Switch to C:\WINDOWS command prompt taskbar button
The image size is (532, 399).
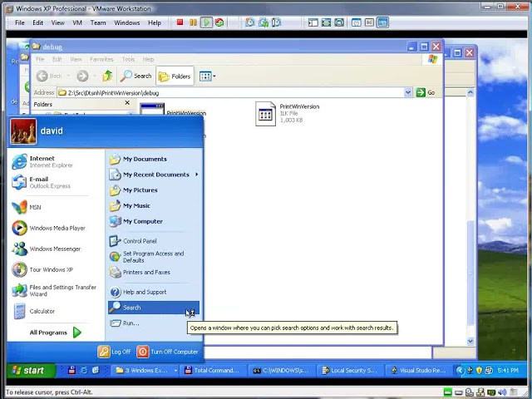(281, 371)
